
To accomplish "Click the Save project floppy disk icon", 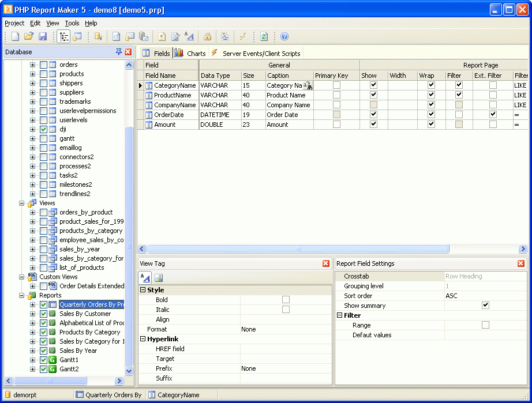I will pos(43,36).
